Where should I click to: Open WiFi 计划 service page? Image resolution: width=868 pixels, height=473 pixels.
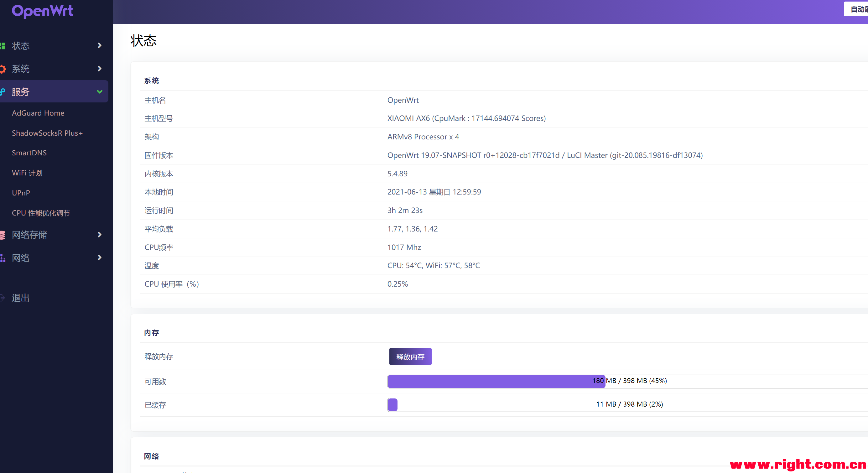click(x=27, y=173)
